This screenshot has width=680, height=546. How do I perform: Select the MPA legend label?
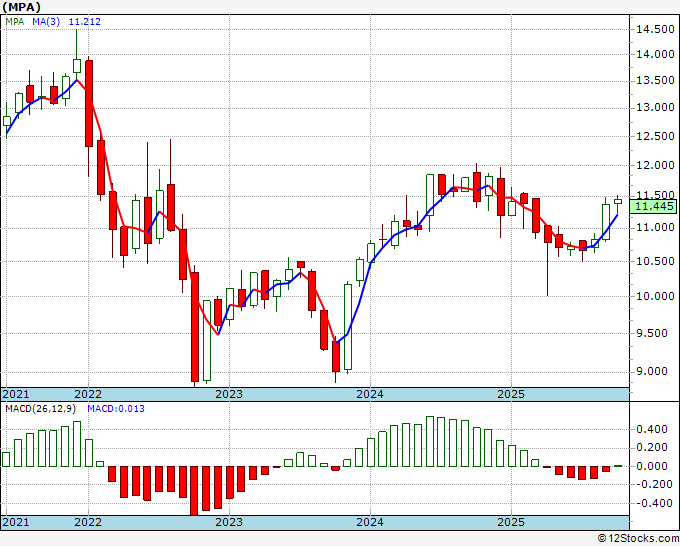pyautogui.click(x=15, y=21)
